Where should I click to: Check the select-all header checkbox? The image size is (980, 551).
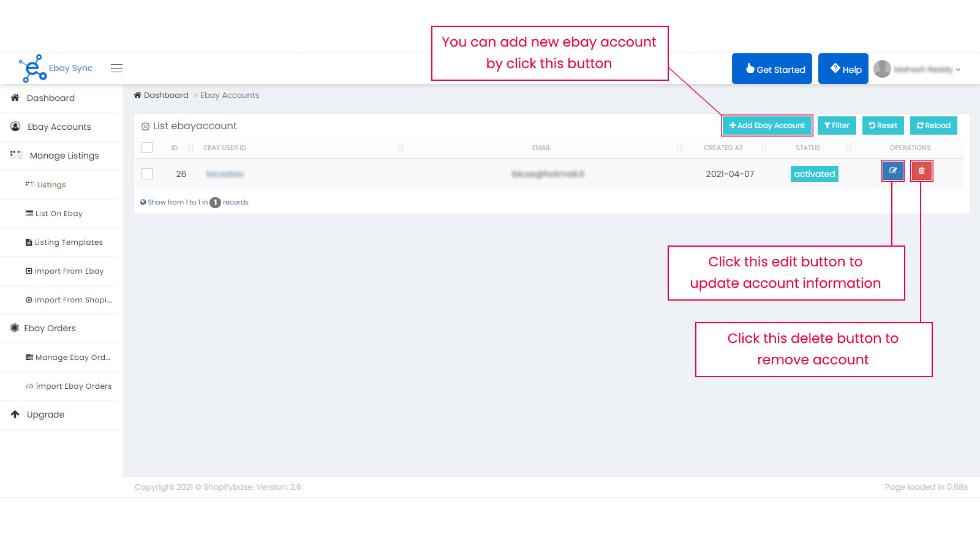147,148
